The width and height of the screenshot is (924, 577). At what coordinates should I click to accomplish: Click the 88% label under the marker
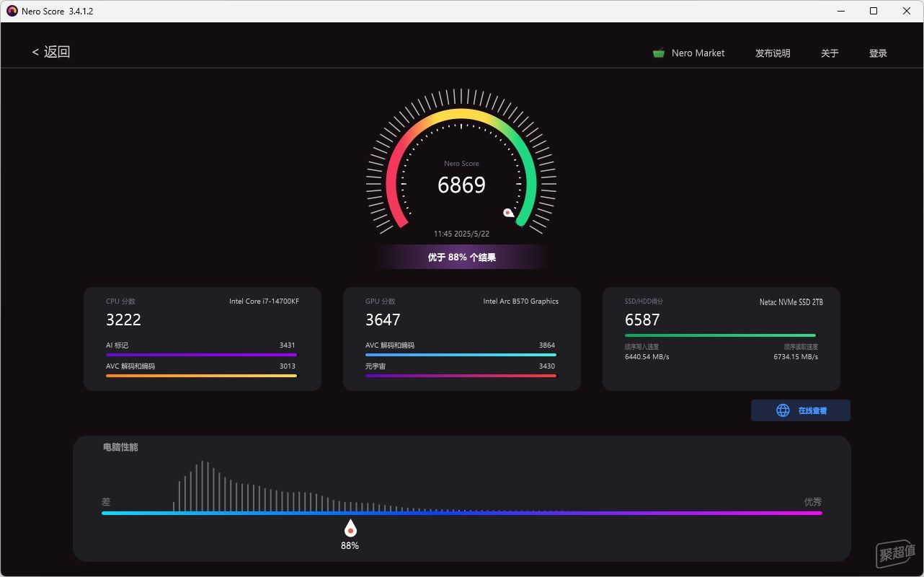point(350,546)
